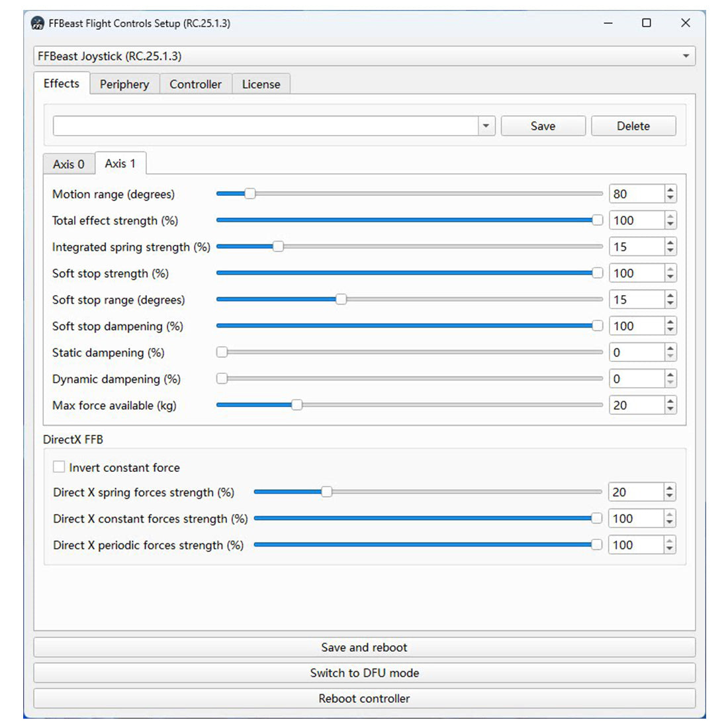This screenshot has width=728, height=728.
Task: Click the Total effect strength value field
Action: click(x=636, y=220)
